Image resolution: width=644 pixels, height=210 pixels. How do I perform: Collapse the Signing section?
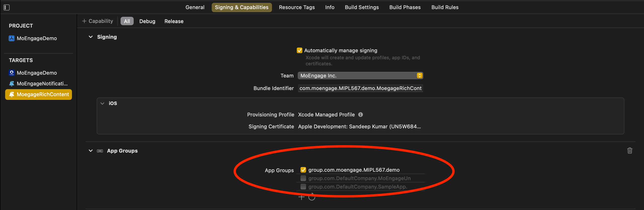click(91, 37)
